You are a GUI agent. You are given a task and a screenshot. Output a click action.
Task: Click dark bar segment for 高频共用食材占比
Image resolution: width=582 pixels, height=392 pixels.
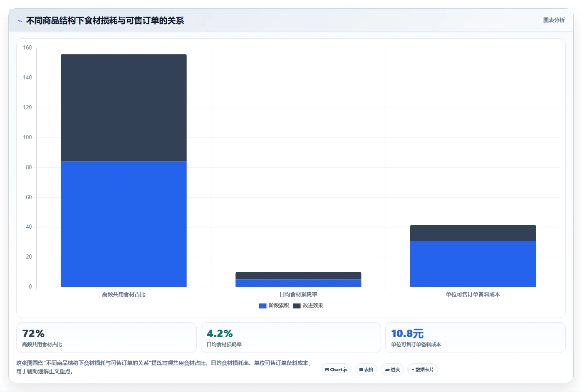tap(124, 108)
